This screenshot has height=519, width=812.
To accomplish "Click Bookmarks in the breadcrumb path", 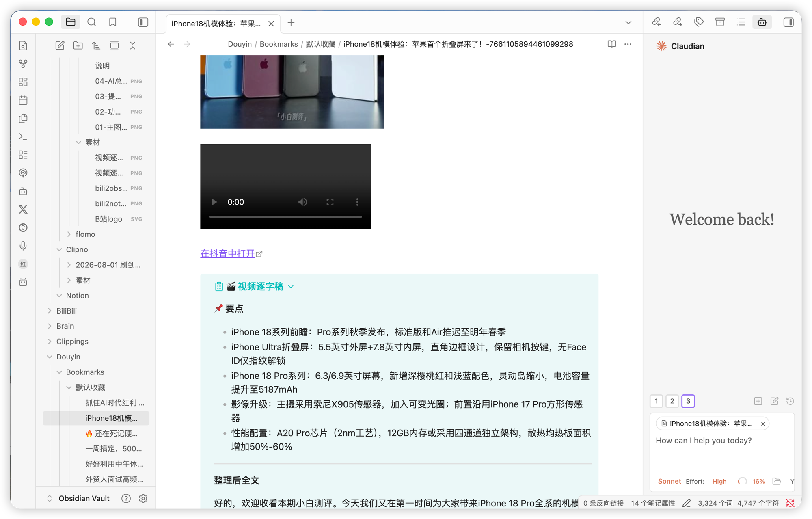I will coord(279,44).
